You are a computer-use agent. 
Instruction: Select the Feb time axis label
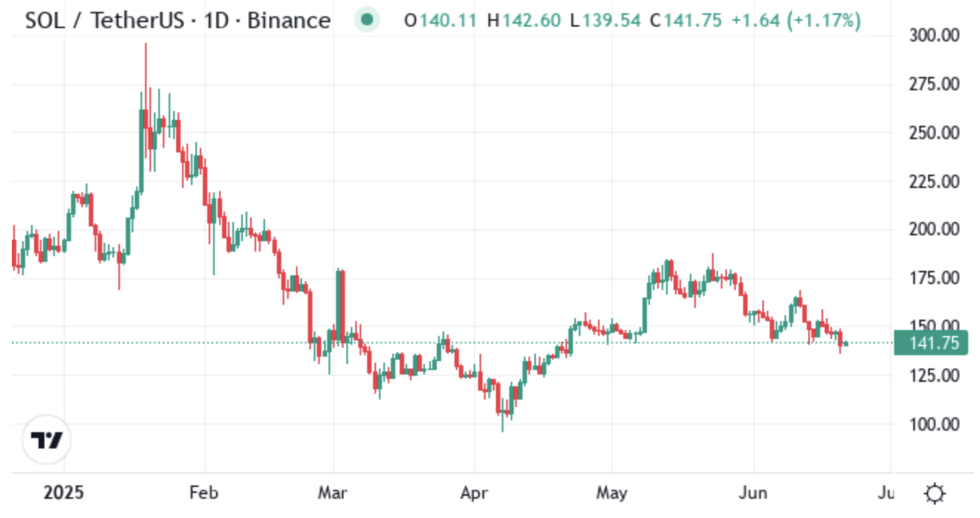(204, 493)
